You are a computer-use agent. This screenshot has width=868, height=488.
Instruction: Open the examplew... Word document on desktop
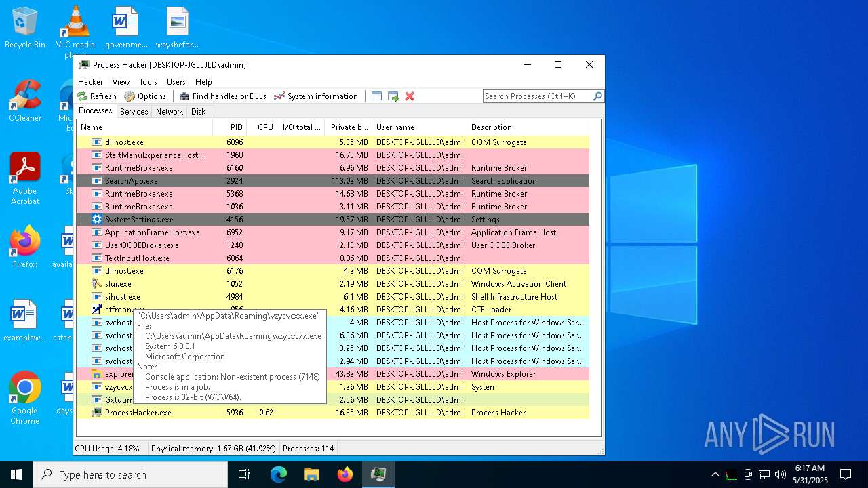25,321
